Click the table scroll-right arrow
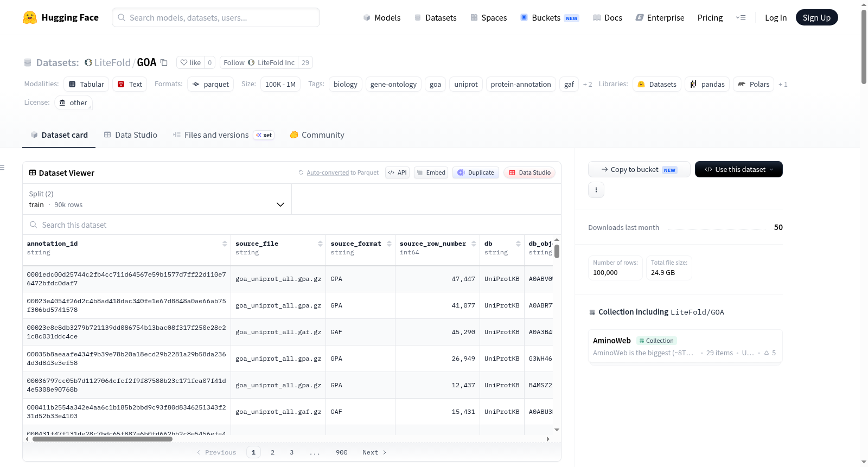 (548, 439)
